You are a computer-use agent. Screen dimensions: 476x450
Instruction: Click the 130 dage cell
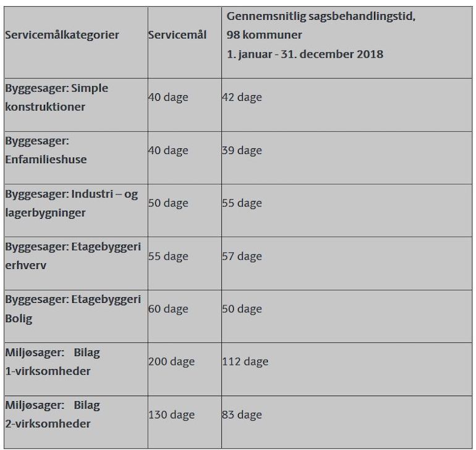click(171, 415)
